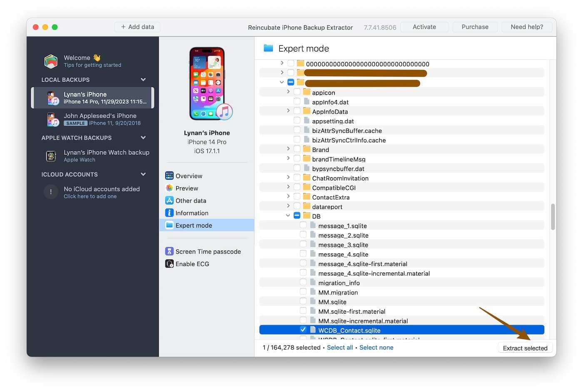
Task: Collapse the DB folder
Action: (288, 216)
